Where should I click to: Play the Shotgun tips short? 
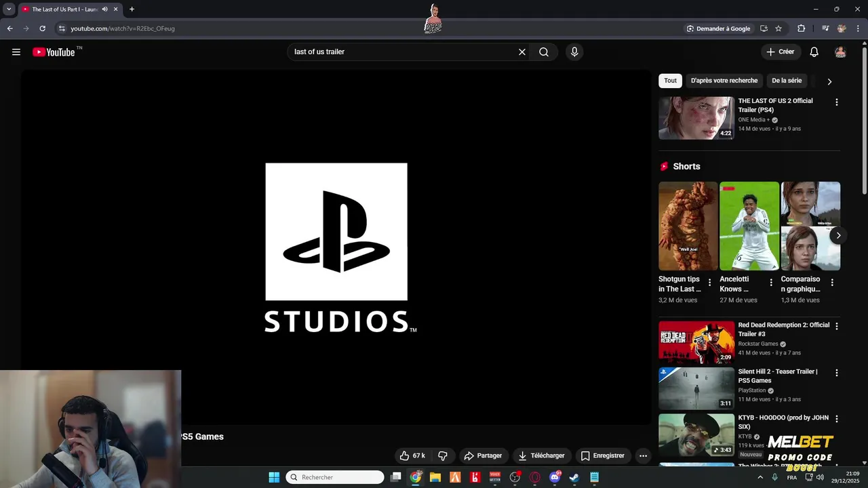[x=688, y=226]
